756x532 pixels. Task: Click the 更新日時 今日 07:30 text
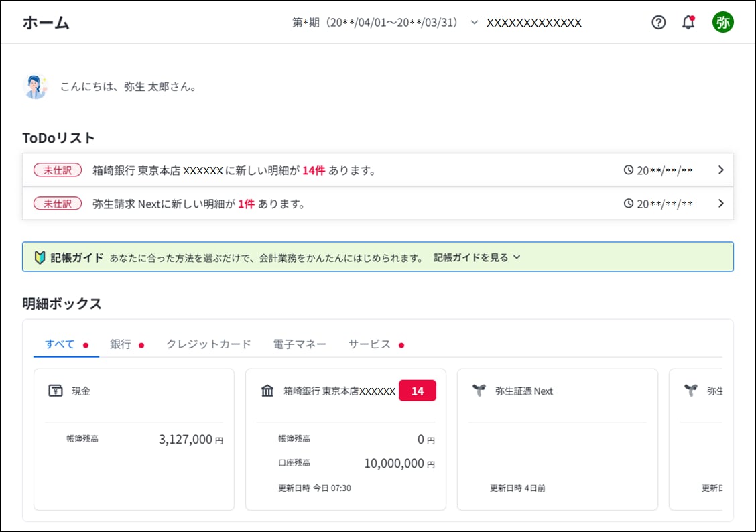(x=314, y=488)
